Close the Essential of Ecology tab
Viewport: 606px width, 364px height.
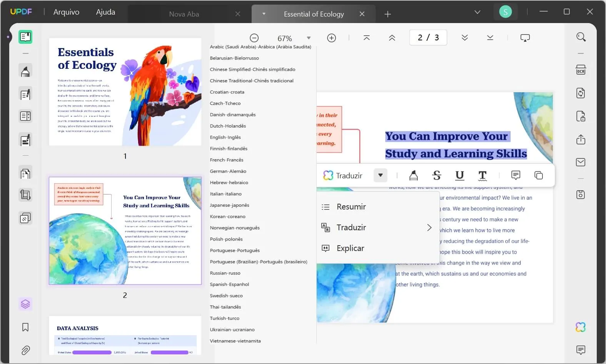click(362, 14)
